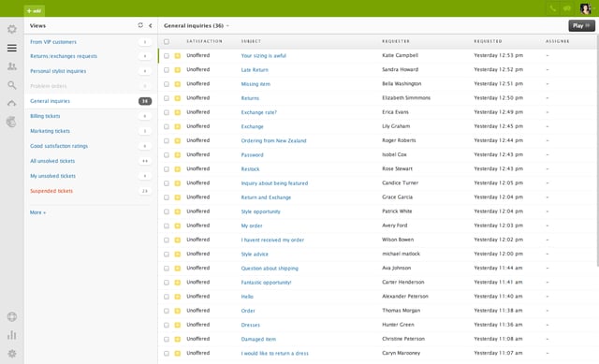Click status icon of 'Password' ticket

(x=178, y=154)
